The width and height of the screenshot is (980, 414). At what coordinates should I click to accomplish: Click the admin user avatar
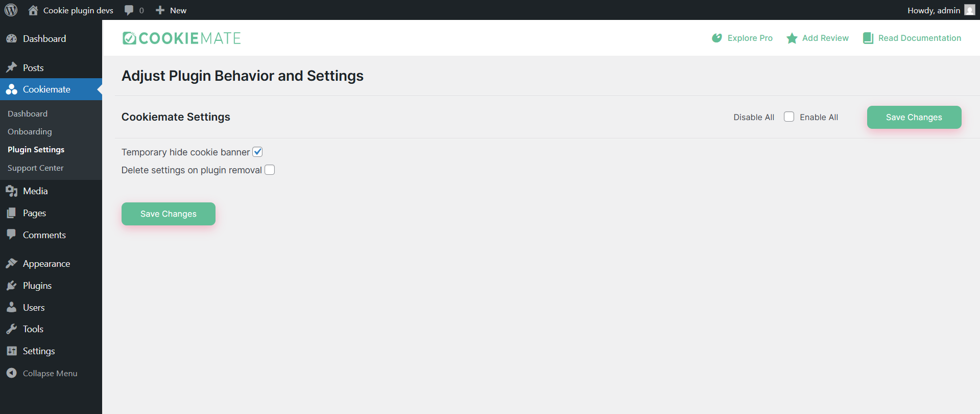[x=969, y=10]
